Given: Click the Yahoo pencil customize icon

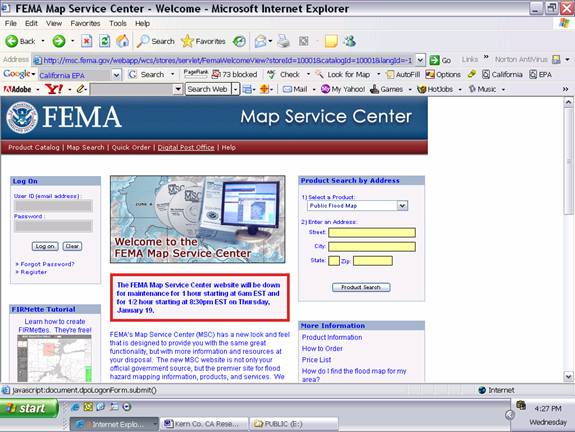Looking at the screenshot, I should point(81,89).
